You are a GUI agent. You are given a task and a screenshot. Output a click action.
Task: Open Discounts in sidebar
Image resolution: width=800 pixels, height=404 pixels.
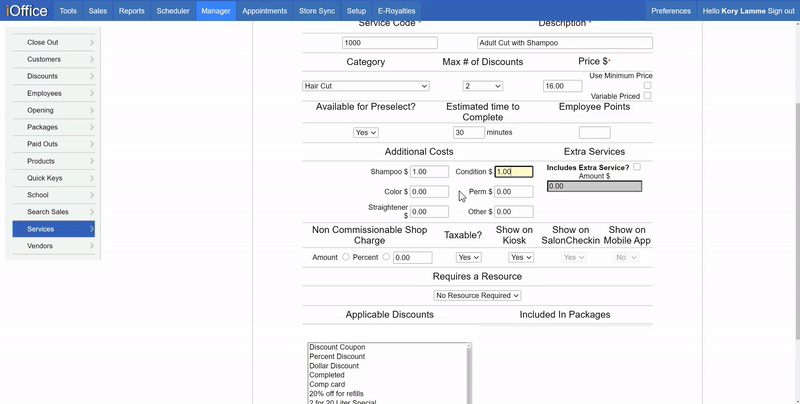pos(54,76)
